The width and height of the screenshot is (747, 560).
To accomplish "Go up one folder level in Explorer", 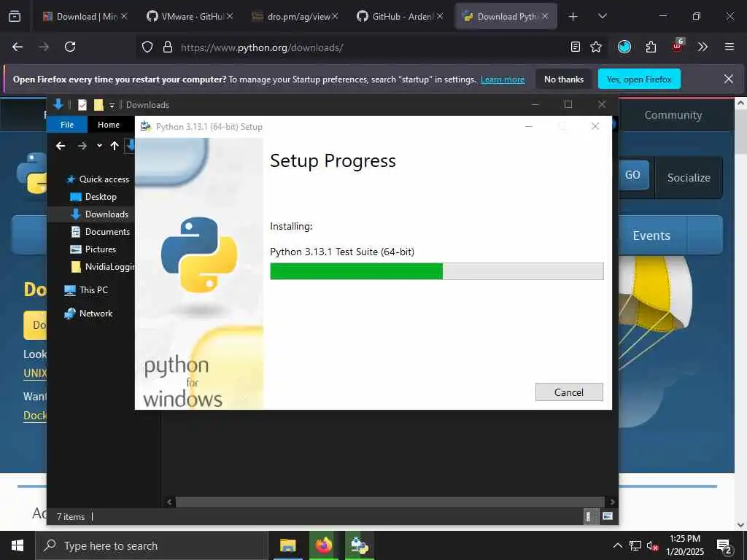I will tap(115, 146).
